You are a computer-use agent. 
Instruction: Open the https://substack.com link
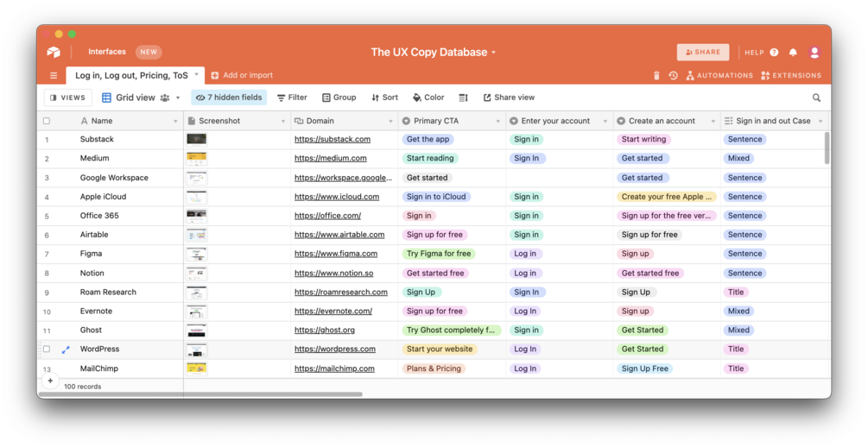tap(333, 140)
